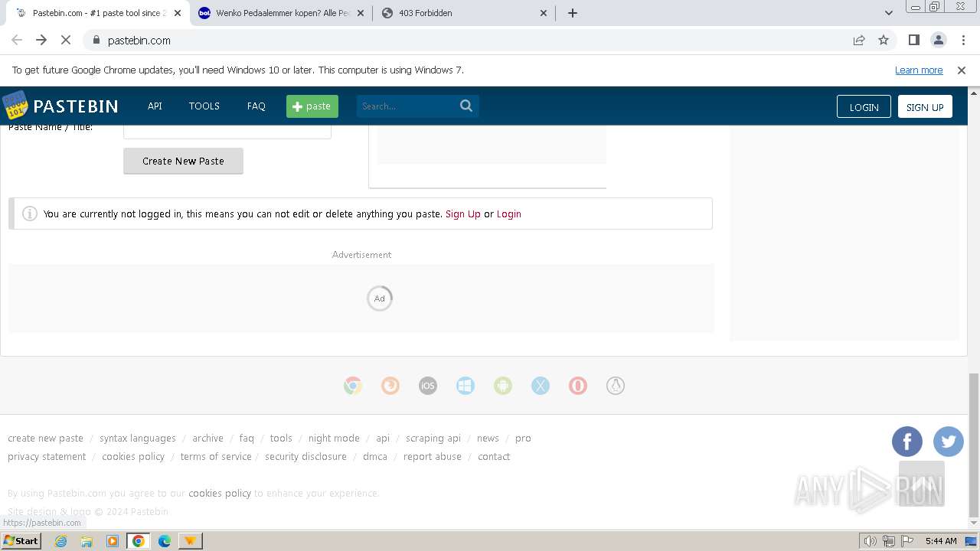Open Chrome three-dot menu
Viewport: 980px width, 551px height.
point(963,40)
